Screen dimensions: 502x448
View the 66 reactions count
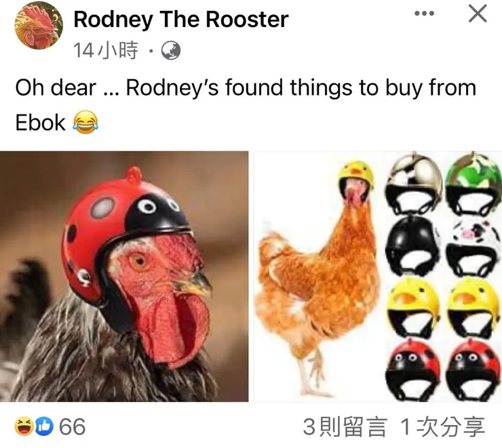tap(73, 426)
